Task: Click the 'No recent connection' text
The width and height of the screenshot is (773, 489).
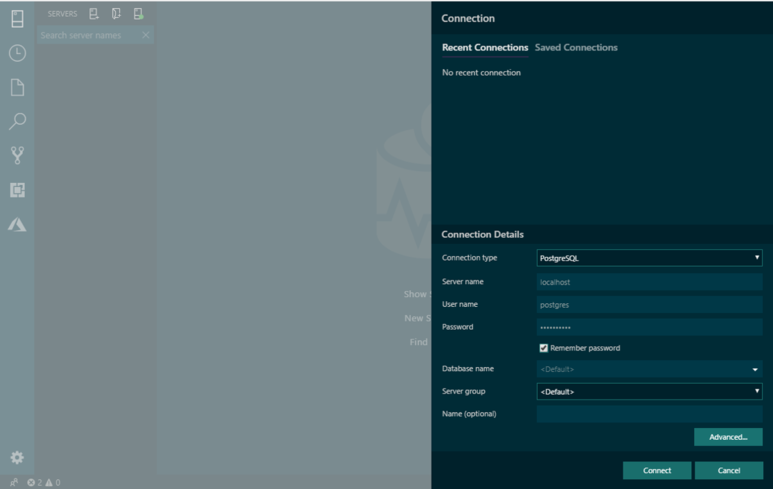Action: point(481,72)
